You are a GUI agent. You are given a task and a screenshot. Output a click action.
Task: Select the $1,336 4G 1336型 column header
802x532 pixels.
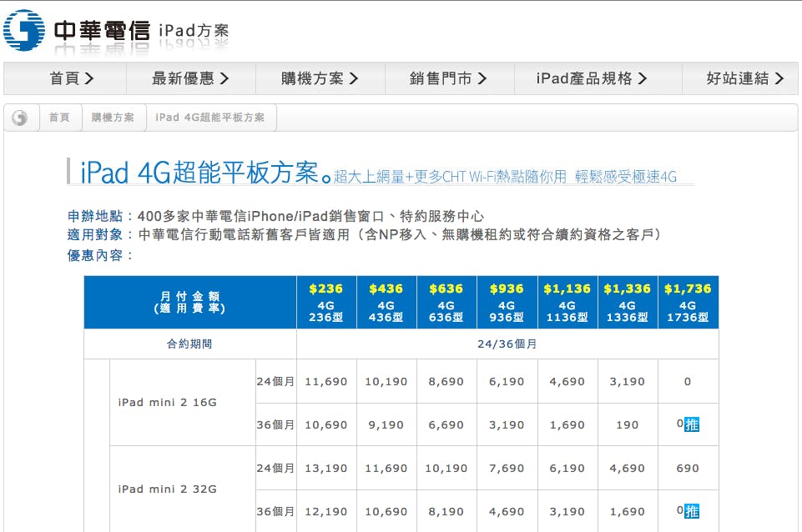[628, 302]
